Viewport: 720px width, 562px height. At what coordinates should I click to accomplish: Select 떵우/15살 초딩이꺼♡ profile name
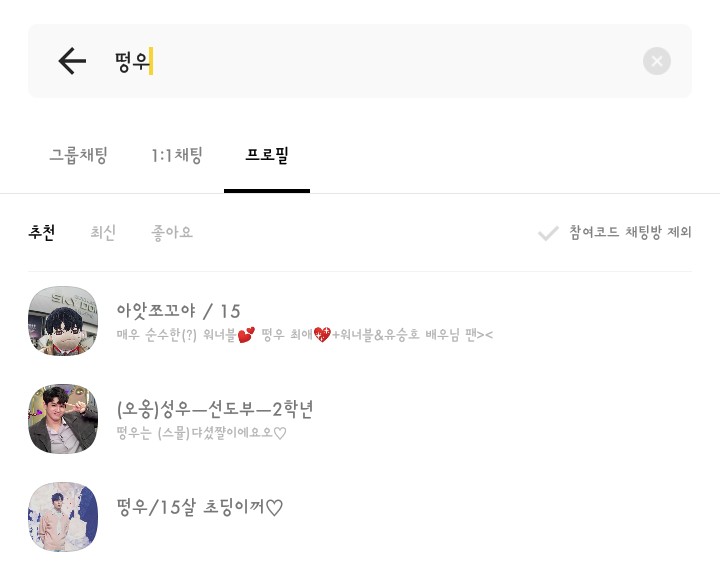[x=200, y=507]
